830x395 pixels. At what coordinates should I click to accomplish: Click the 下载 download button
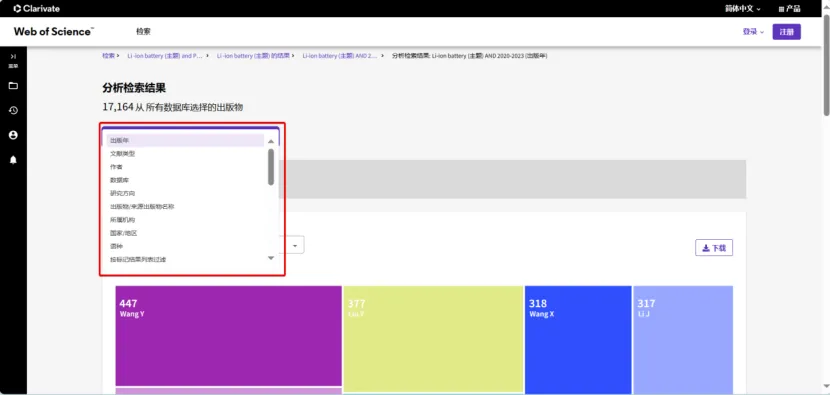click(x=714, y=248)
